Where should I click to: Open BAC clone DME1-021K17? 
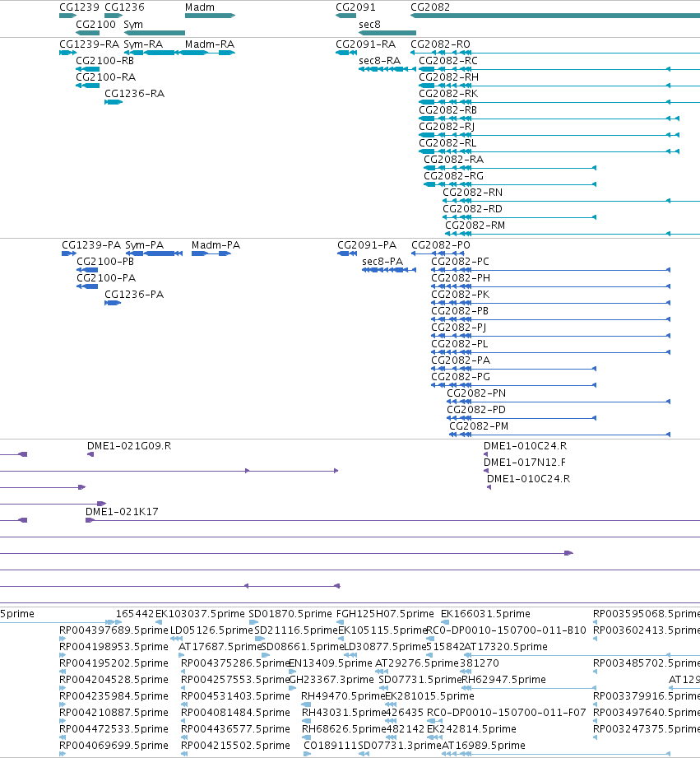click(x=122, y=511)
